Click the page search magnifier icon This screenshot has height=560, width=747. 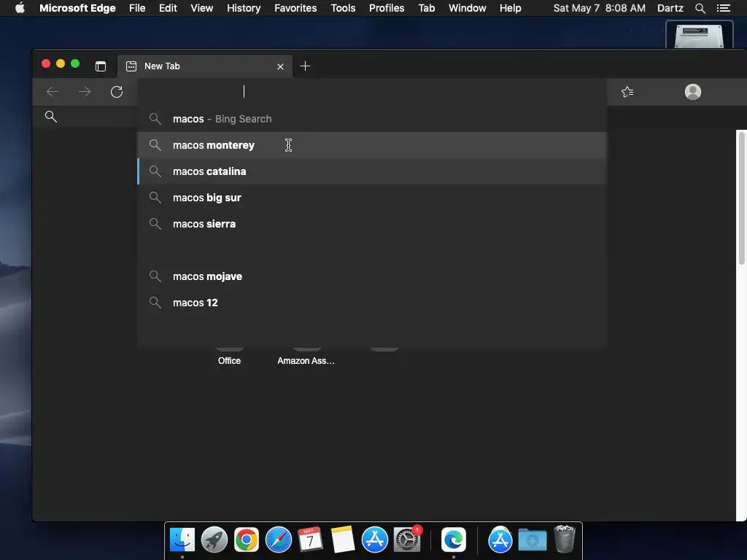tap(51, 117)
